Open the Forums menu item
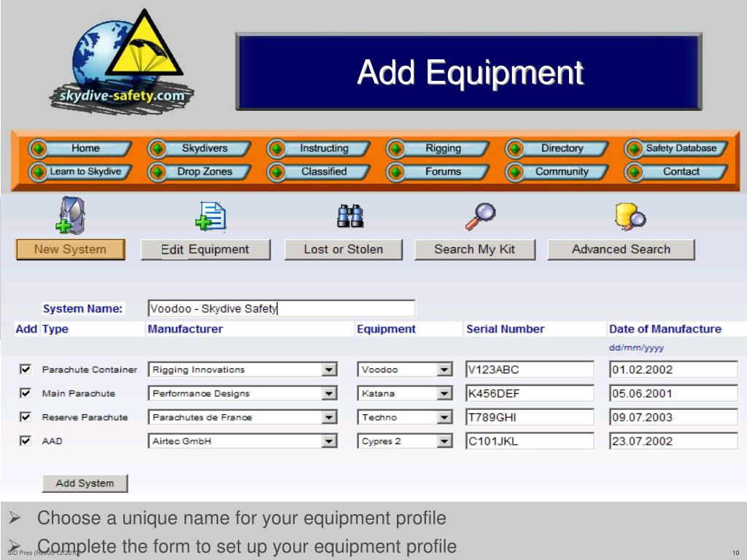Viewport: 747px width, 560px height. [438, 171]
